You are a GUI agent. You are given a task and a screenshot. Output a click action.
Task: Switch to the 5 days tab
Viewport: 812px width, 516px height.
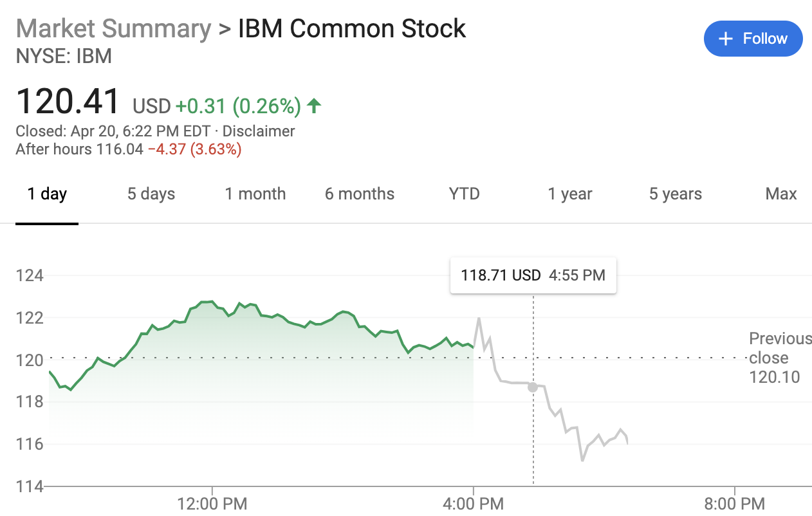[x=151, y=194]
